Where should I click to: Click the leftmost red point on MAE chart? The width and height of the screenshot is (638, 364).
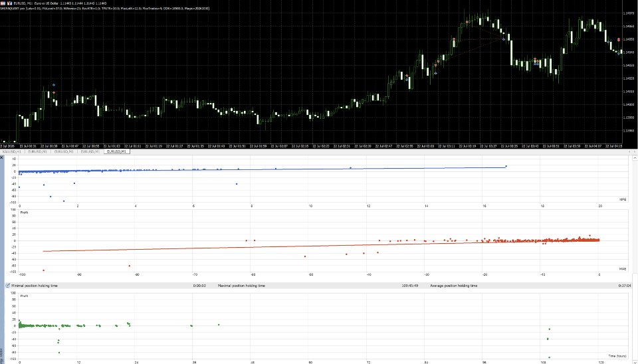coord(44,270)
